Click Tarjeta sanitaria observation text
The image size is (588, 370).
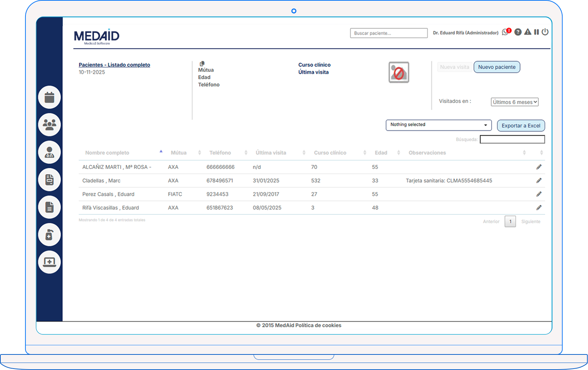(449, 181)
